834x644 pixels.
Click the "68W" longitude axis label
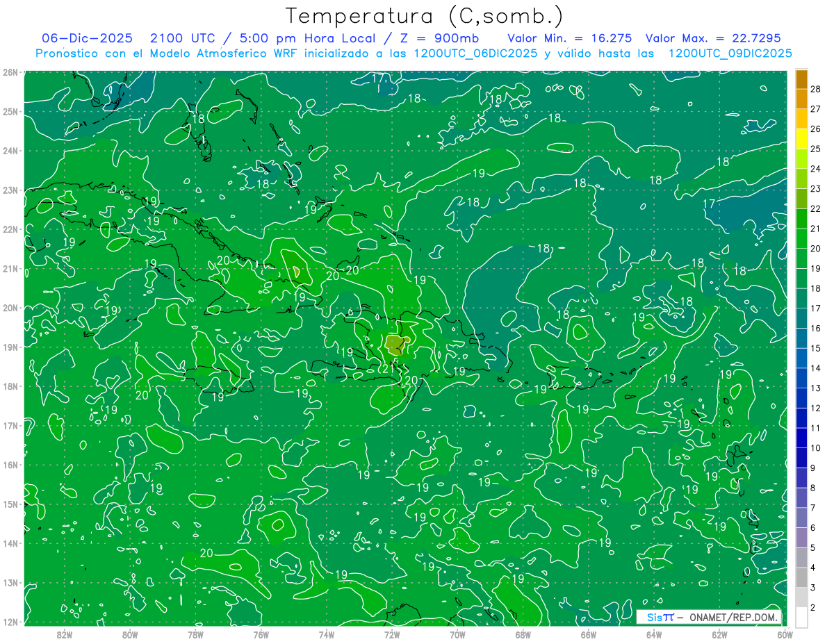tap(523, 634)
